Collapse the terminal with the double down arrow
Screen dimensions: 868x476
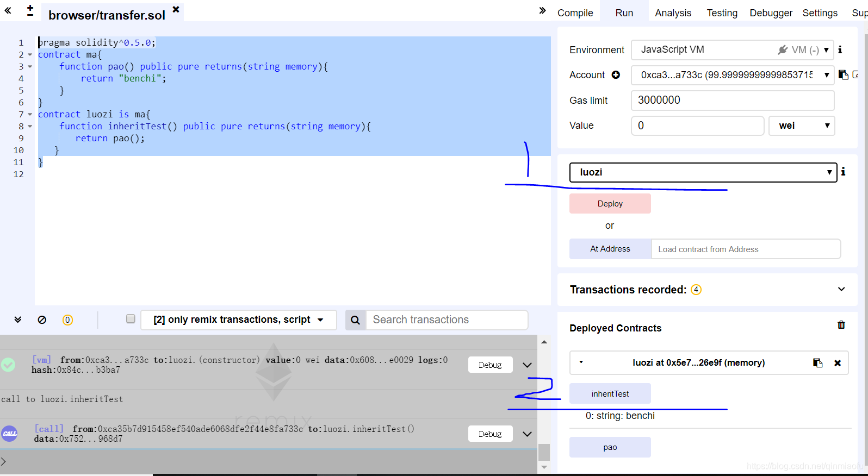18,320
